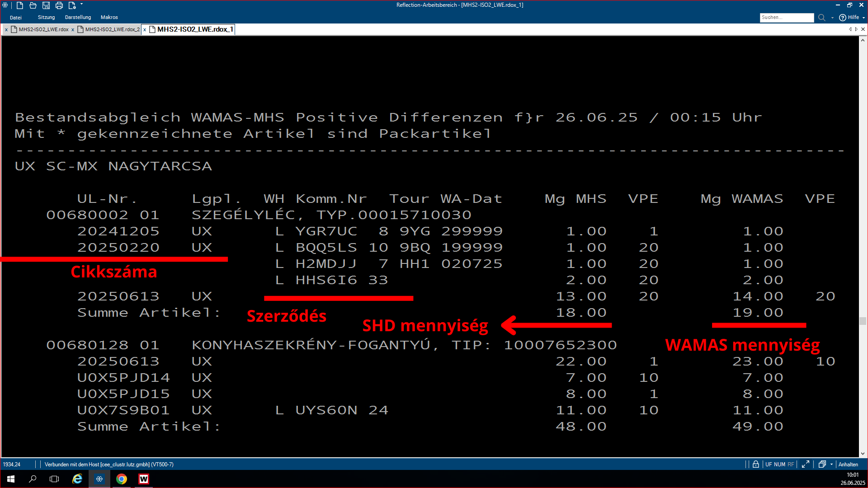The height and width of the screenshot is (488, 868).
Task: Switch to the MHS2-ISO2_LWE.rdox_2 tab
Action: tap(112, 29)
